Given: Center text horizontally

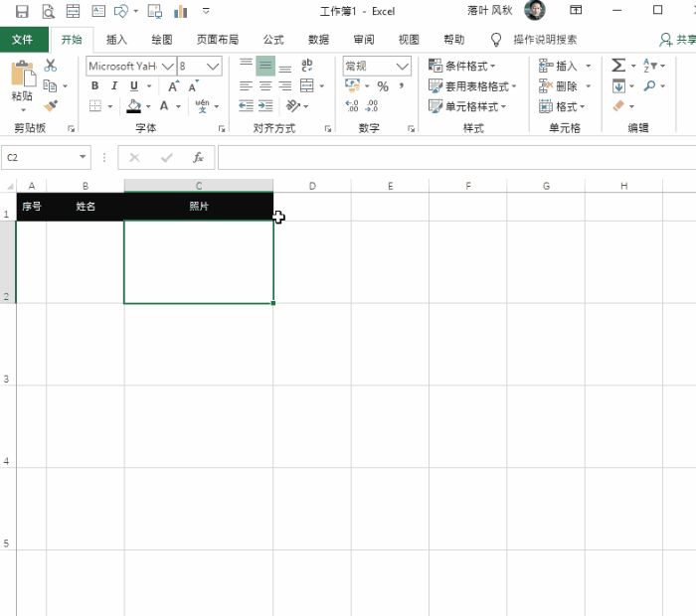Looking at the screenshot, I should tap(265, 85).
